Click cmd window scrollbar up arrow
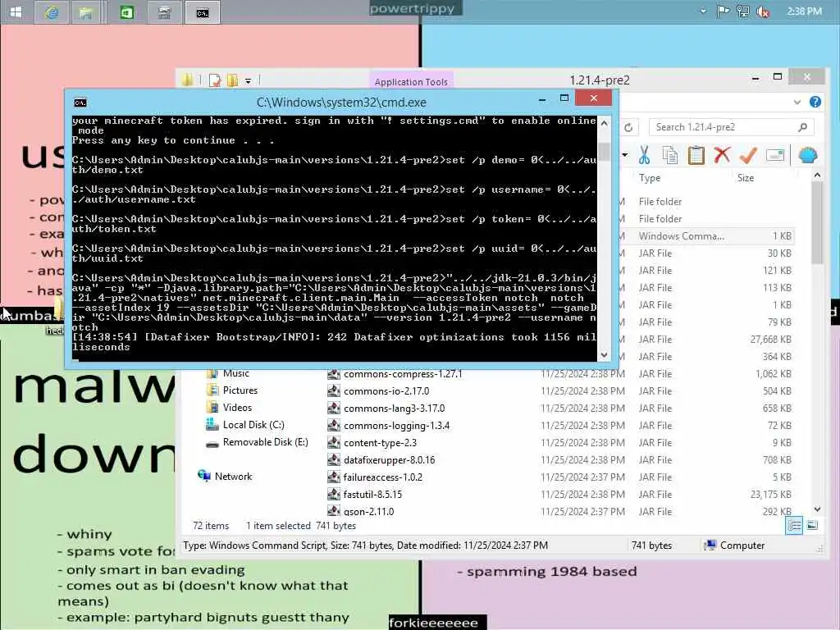This screenshot has width=840, height=630. [605, 123]
